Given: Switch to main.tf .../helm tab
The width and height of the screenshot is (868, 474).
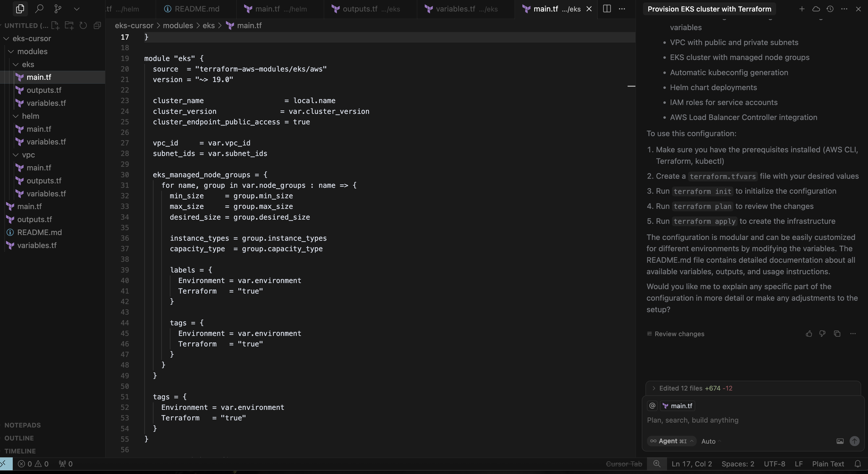Looking at the screenshot, I should (280, 9).
